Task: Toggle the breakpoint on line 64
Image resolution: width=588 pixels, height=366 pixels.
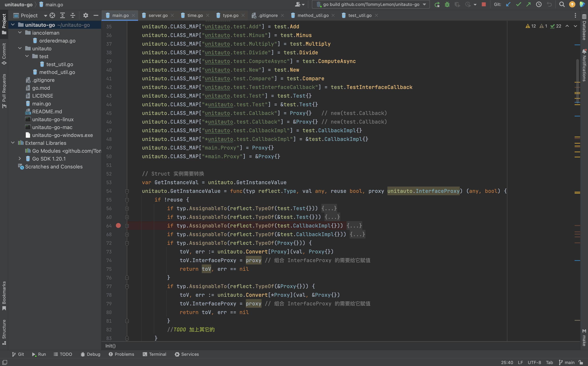Action: tap(118, 226)
